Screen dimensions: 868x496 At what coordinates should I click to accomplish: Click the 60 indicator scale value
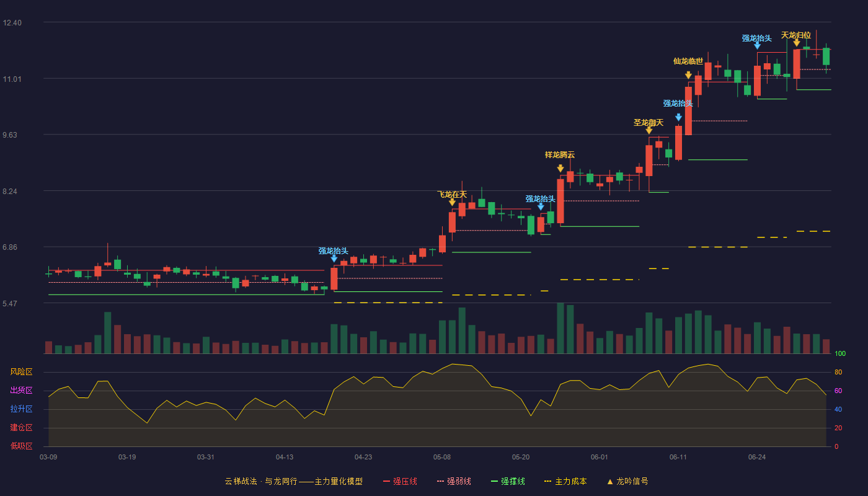pyautogui.click(x=838, y=391)
